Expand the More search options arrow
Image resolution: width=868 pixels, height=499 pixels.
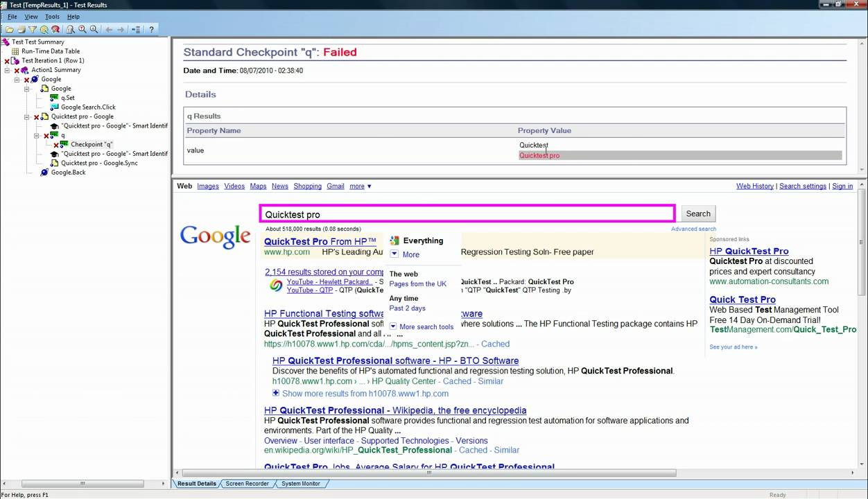(394, 254)
